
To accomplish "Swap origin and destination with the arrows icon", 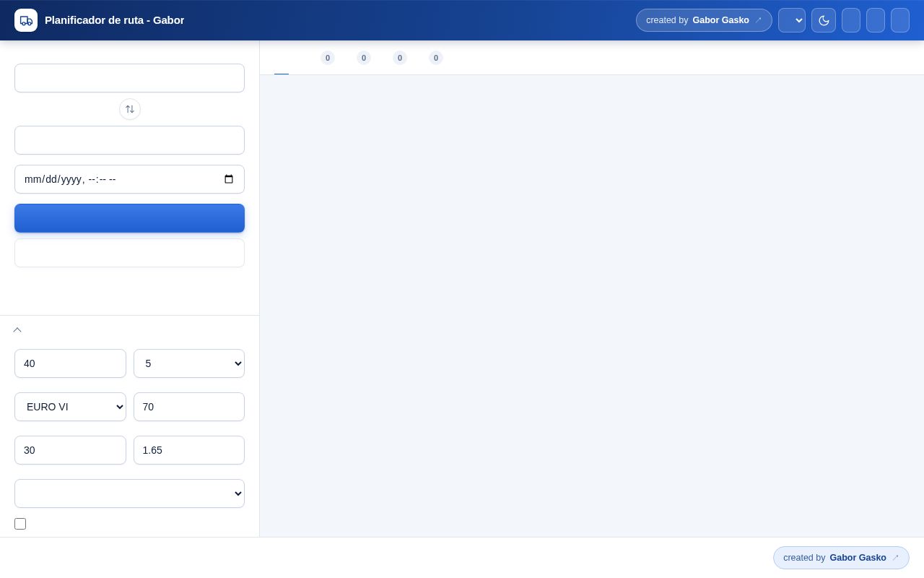I will (130, 109).
